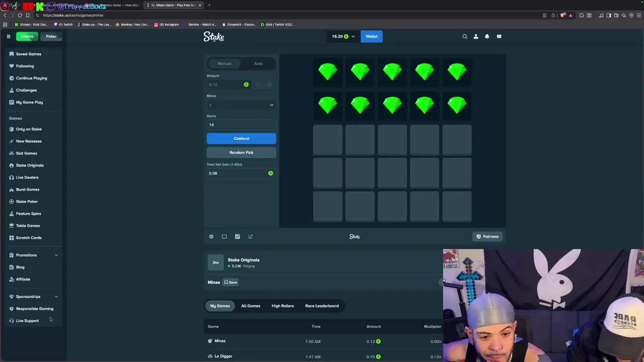The image size is (644, 362).
Task: Click the Cashout button
Action: (x=242, y=138)
